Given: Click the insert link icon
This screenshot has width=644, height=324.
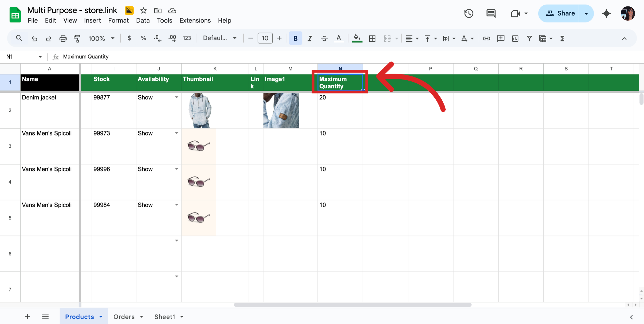Looking at the screenshot, I should [486, 38].
